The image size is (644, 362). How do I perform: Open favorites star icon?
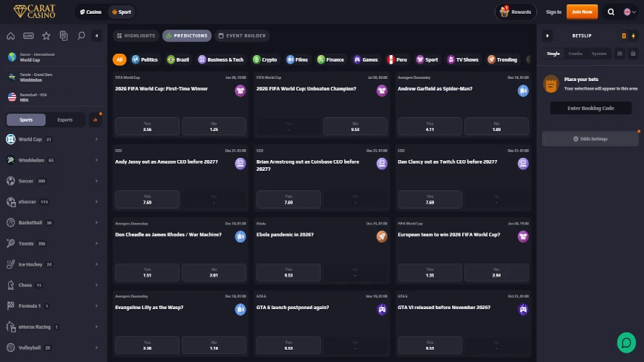(x=46, y=35)
